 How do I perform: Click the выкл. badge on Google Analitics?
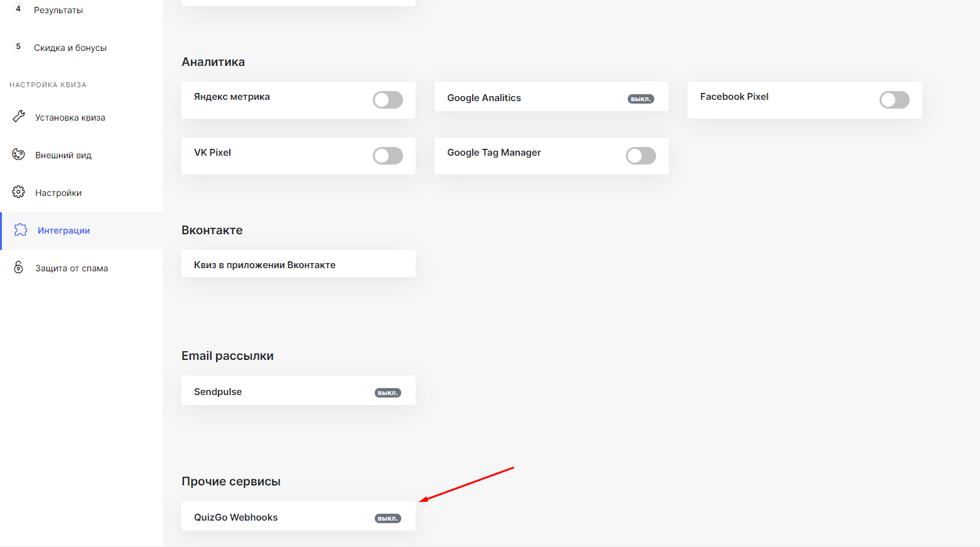pos(641,99)
